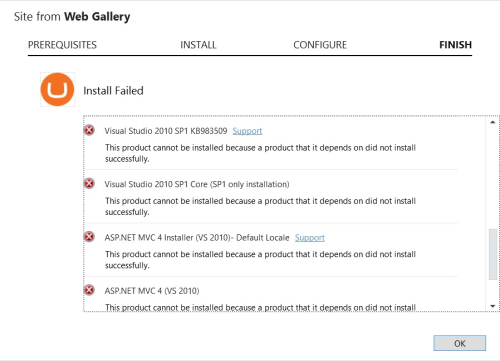Click error icon beside Visual Studio 2010 SP1 KB983509
The image size is (500, 361).
[x=89, y=130]
